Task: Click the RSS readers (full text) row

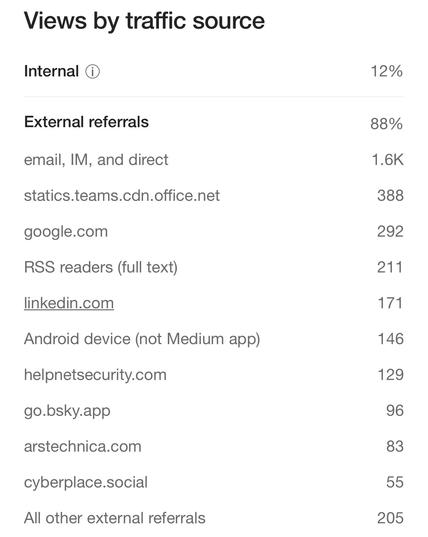Action: tap(214, 267)
